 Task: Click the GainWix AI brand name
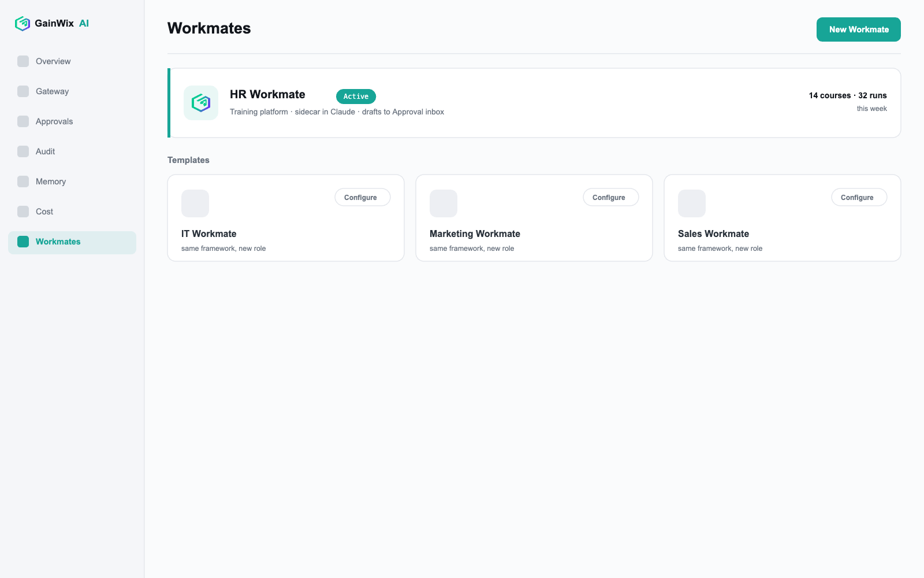click(62, 23)
